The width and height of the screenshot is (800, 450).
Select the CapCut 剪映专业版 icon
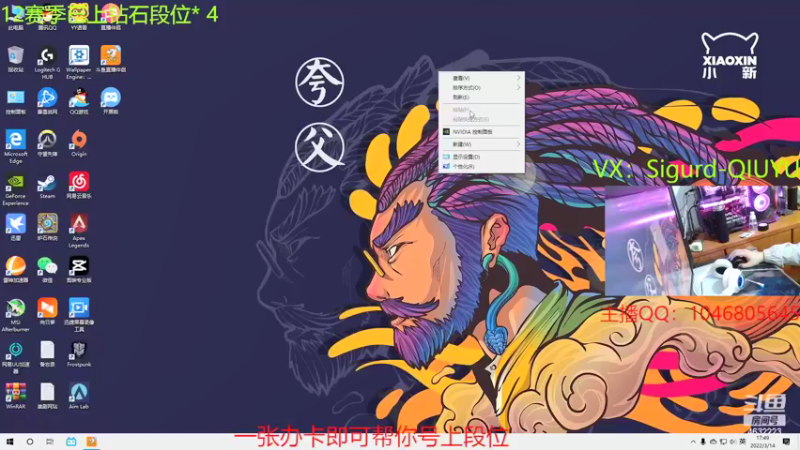click(x=79, y=270)
